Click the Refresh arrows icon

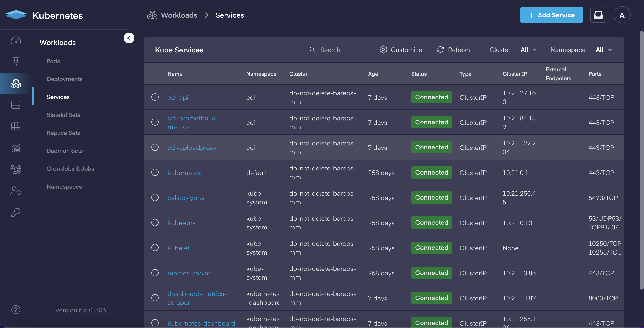[x=440, y=50]
